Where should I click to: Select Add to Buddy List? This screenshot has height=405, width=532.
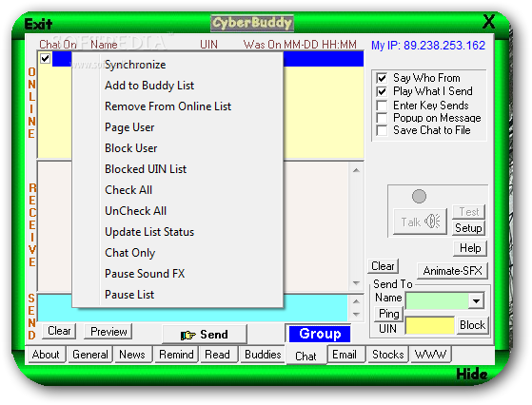point(177,86)
